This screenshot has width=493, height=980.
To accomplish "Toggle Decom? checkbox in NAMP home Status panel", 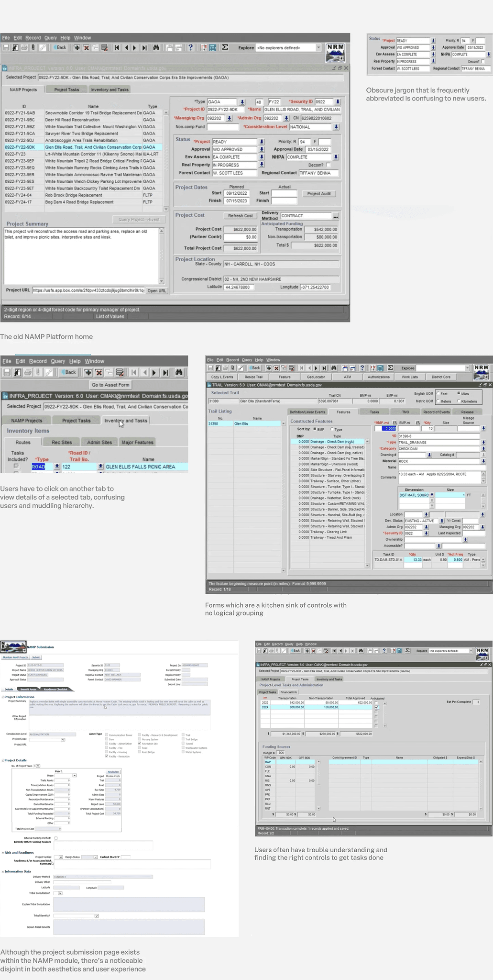I will click(x=328, y=165).
